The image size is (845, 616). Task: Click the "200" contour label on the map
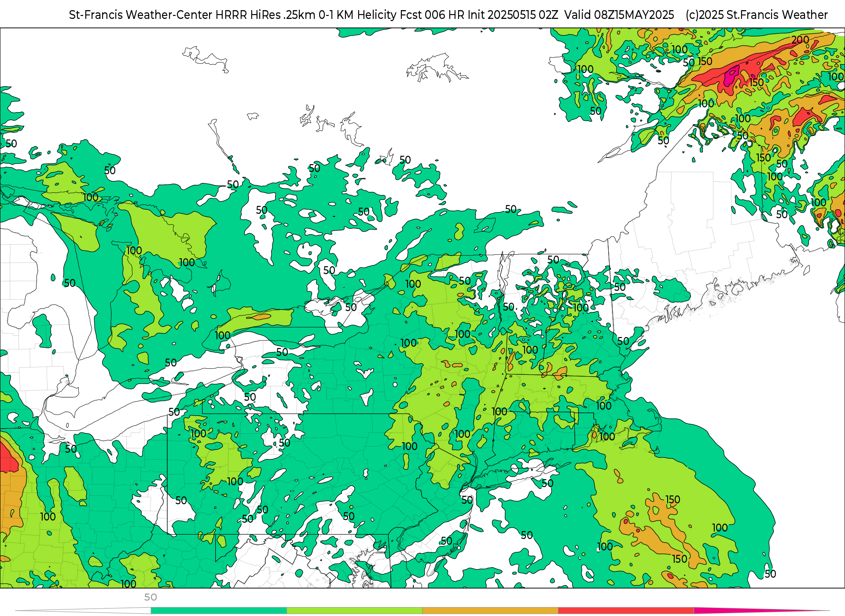[800, 40]
